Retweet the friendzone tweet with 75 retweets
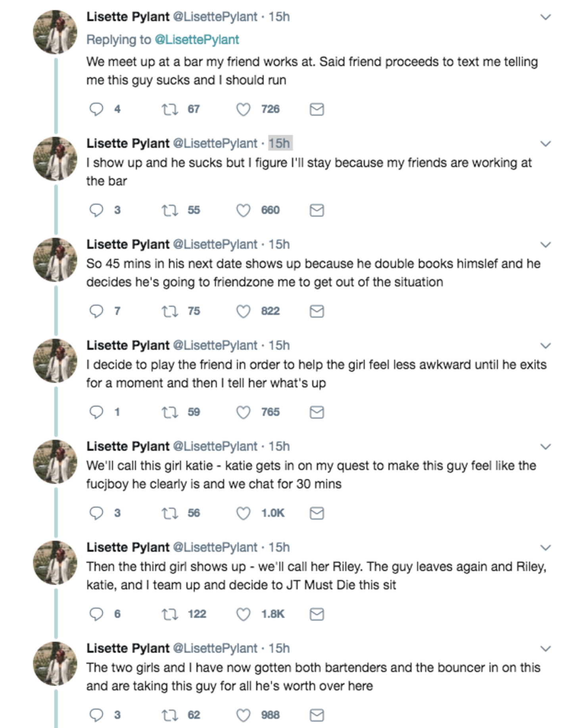The image size is (587, 728). point(170,311)
